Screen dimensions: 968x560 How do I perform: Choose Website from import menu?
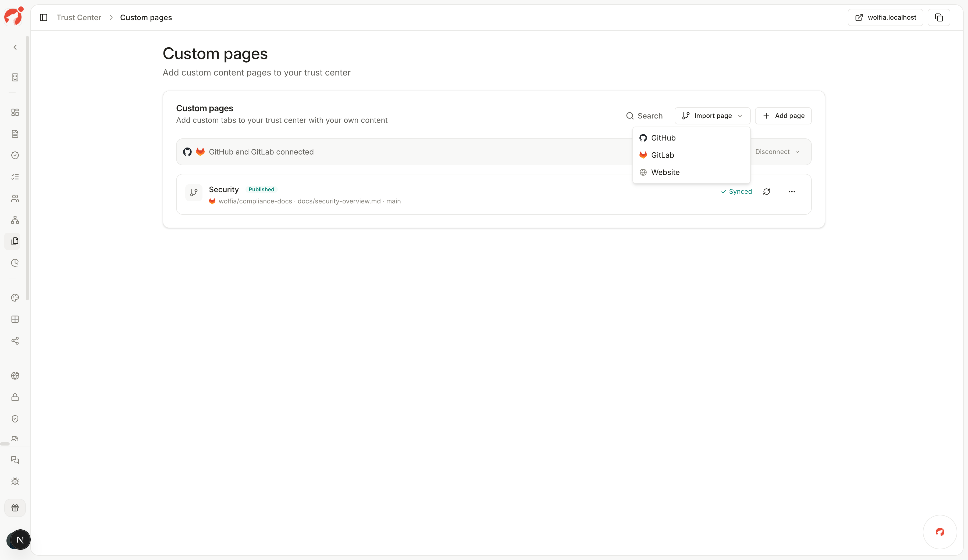pos(691,172)
